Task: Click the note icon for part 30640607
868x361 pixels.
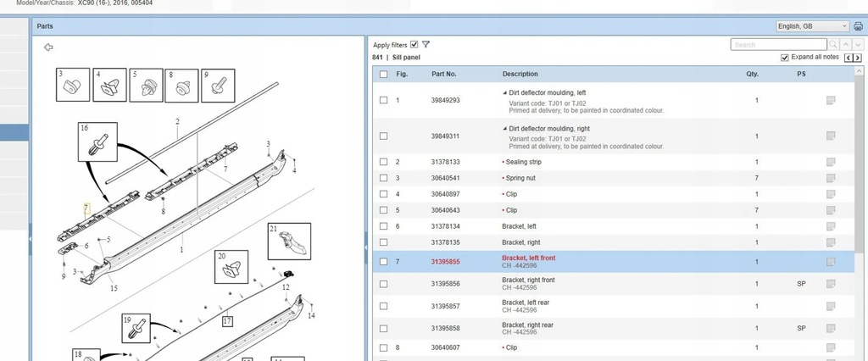Action: 831,347
